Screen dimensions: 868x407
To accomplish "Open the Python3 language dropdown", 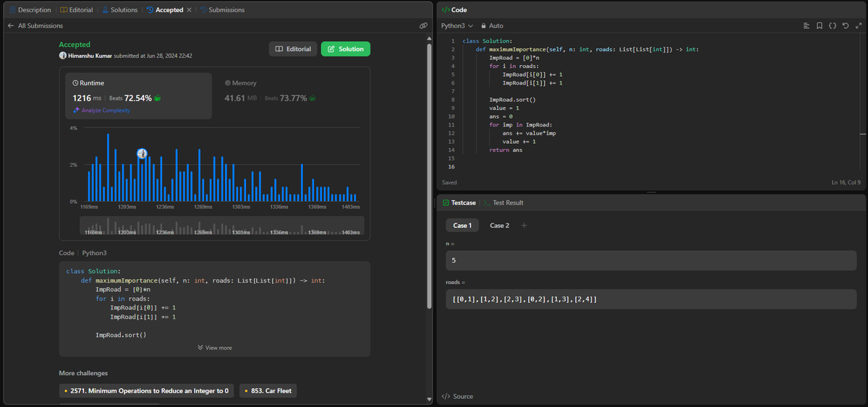I will (x=457, y=25).
